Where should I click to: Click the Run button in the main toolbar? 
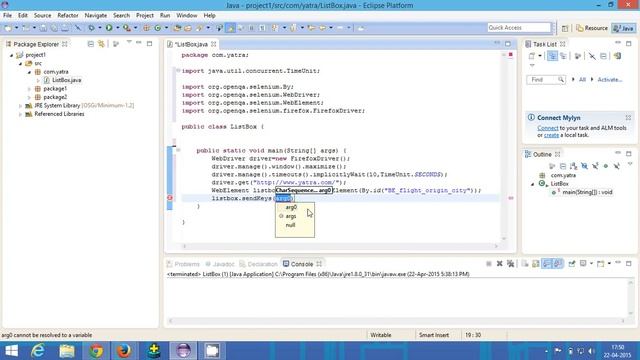tap(109, 28)
